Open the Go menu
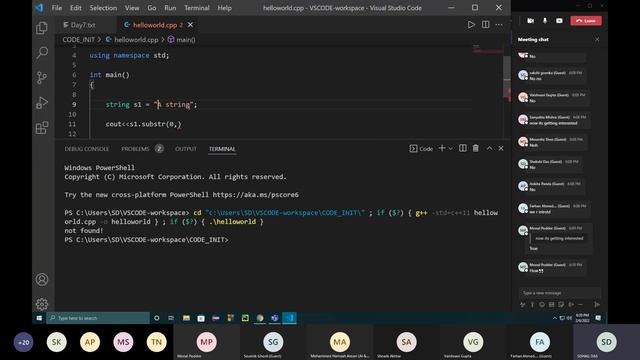640x360 pixels. pyautogui.click(x=152, y=8)
